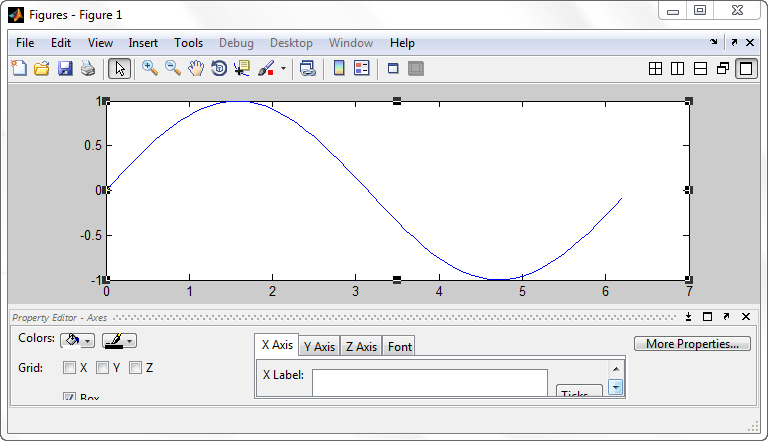Undock the figure from menu bar arrow
Image resolution: width=768 pixels, height=441 pixels.
(x=734, y=43)
